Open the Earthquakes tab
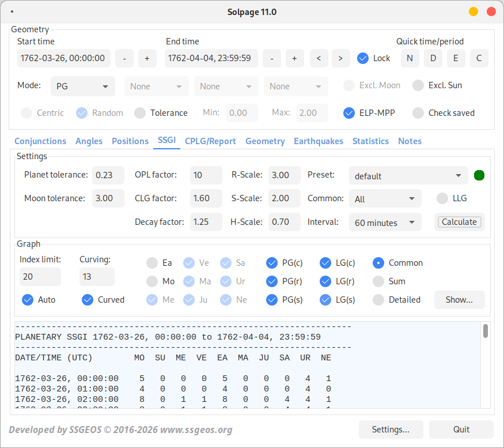Image resolution: width=504 pixels, height=448 pixels. pyautogui.click(x=319, y=141)
